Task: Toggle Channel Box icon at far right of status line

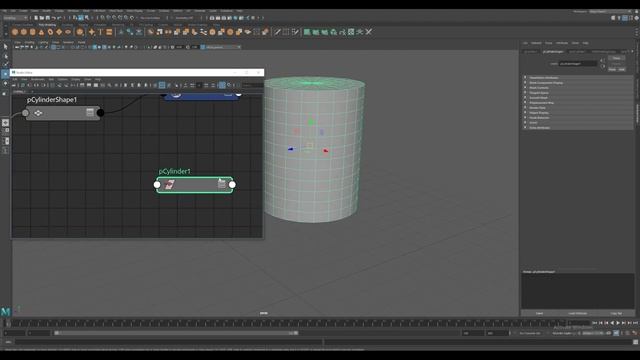Action: coord(636,18)
